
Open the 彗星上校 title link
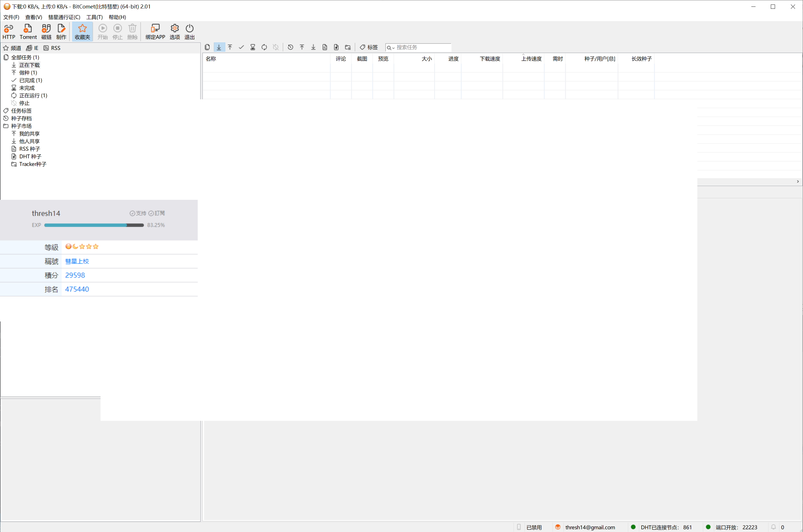[x=77, y=261]
